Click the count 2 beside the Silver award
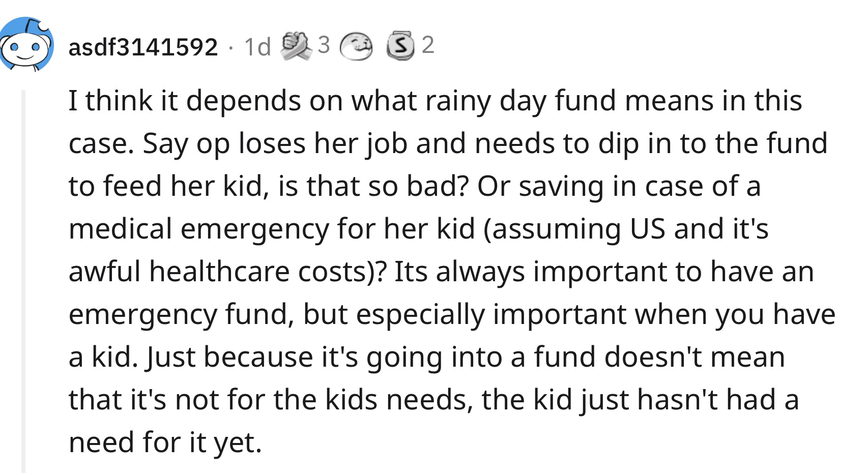This screenshot has width=868, height=473. pyautogui.click(x=428, y=45)
